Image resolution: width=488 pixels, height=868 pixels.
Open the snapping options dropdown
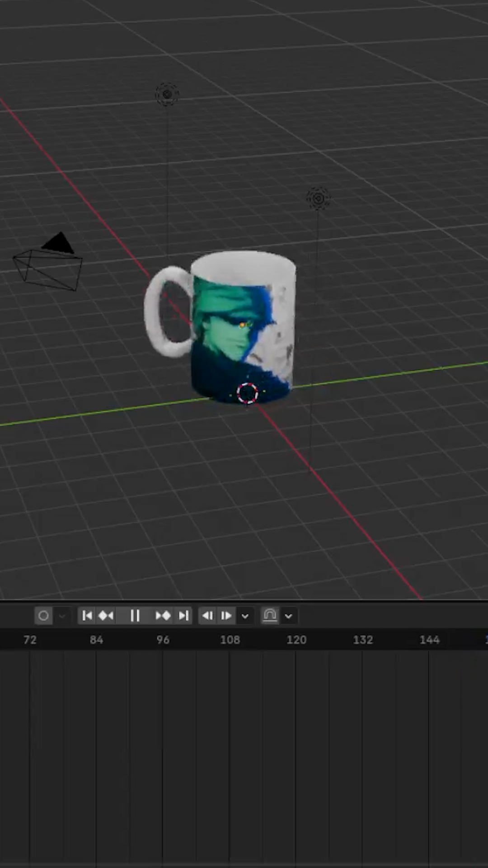(289, 616)
